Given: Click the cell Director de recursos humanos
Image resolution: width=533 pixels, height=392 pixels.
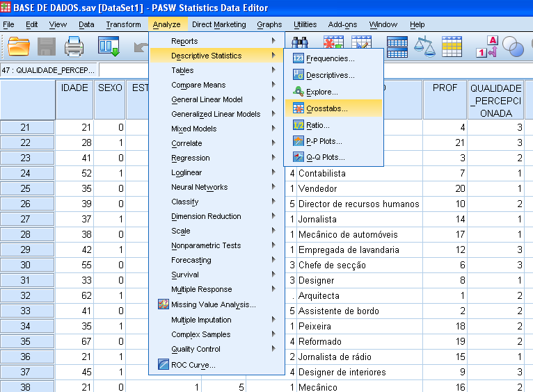Looking at the screenshot, I should pos(360,204).
